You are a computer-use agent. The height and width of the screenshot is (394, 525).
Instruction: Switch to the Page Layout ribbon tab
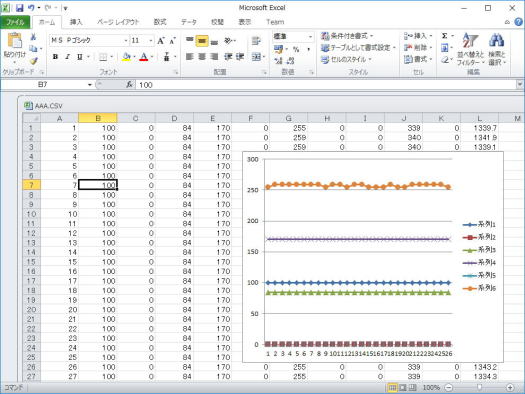(118, 22)
